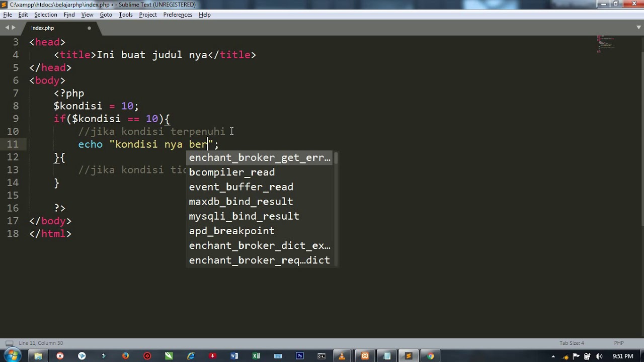Click the clock showing 9:51 PM
The image size is (644, 362).
623,356
